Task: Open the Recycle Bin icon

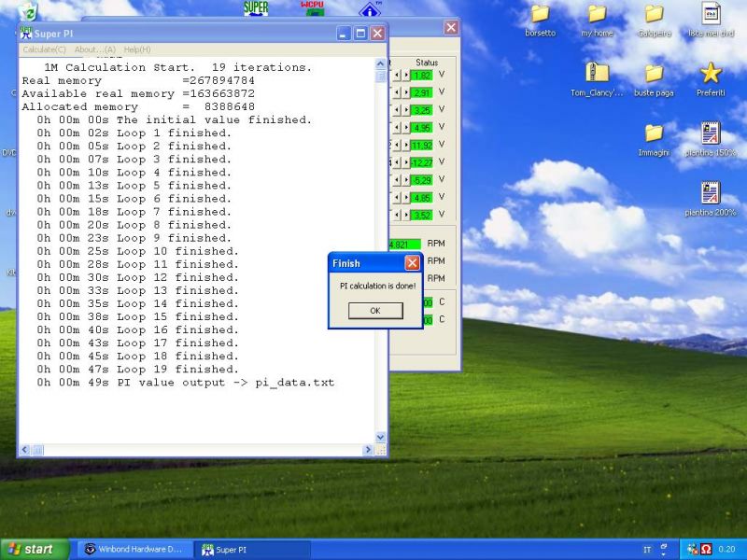Action: click(x=29, y=11)
